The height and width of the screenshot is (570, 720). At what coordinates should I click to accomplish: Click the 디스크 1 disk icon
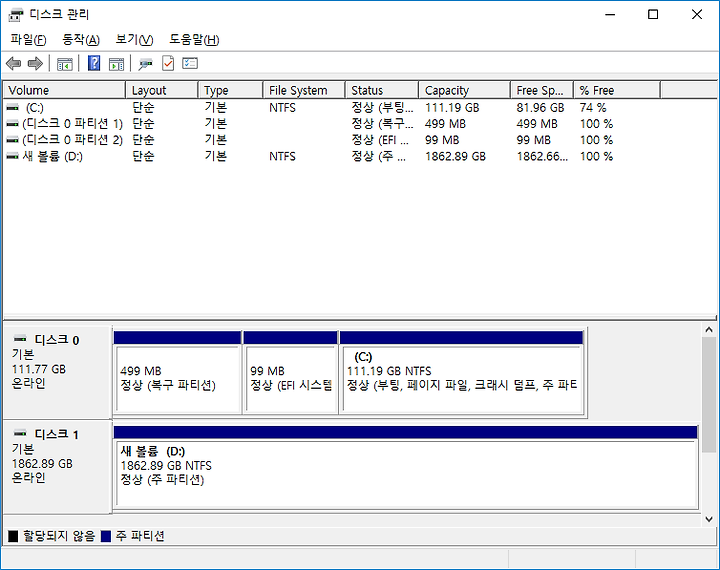(20, 433)
